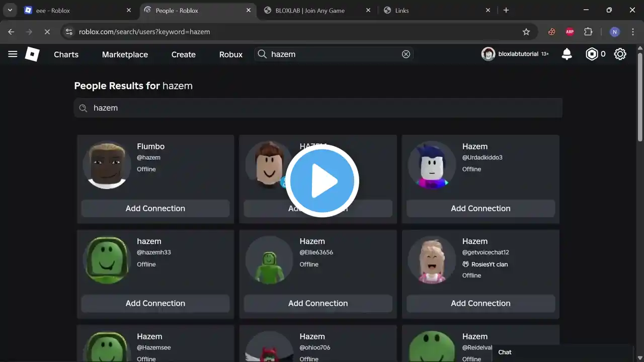Viewport: 644px width, 362px height.
Task: Open the Roblox hamburger menu
Action: (13, 54)
